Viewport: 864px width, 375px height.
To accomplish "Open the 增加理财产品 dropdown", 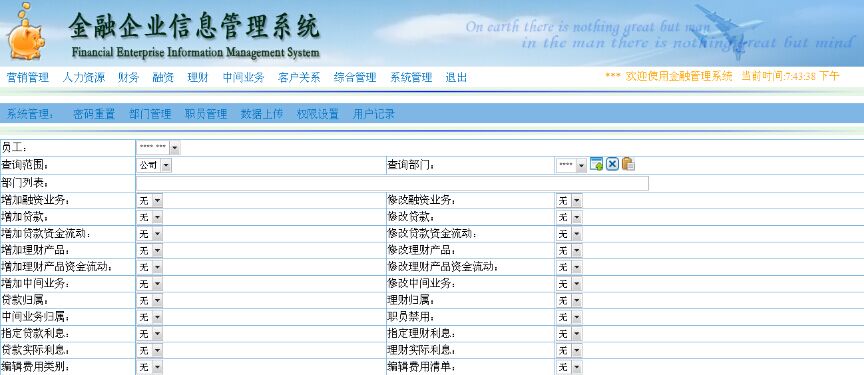I will tap(150, 251).
